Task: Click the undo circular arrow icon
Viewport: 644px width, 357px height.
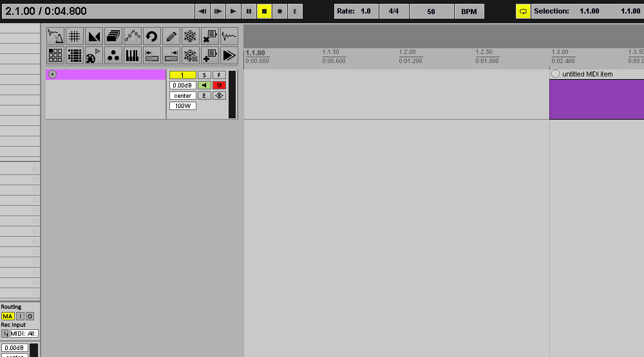Action: point(151,37)
